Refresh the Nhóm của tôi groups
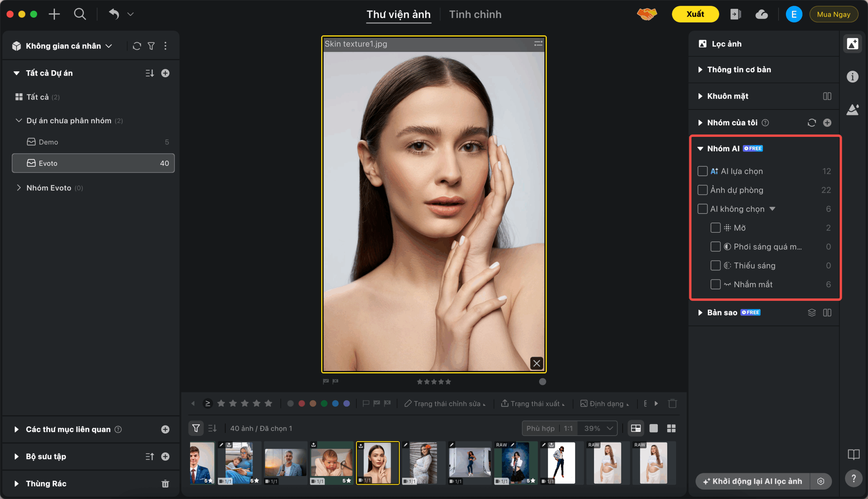This screenshot has height=499, width=868. coord(811,123)
